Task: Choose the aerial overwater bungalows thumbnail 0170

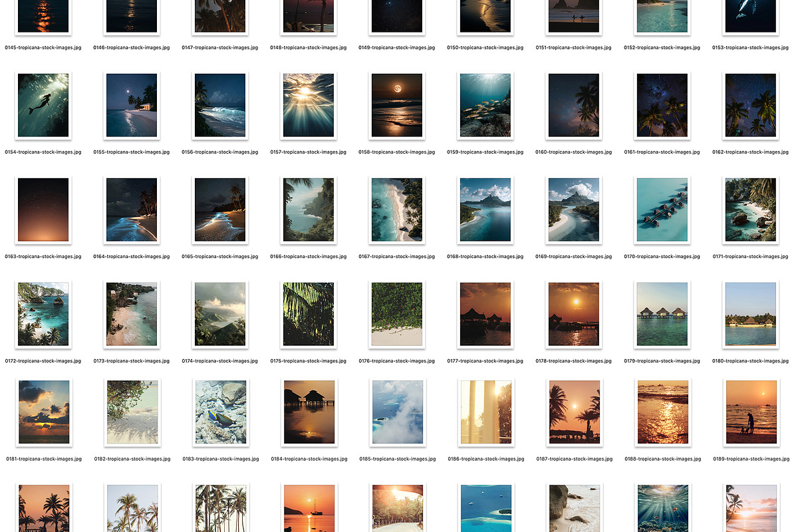Action: click(662, 209)
